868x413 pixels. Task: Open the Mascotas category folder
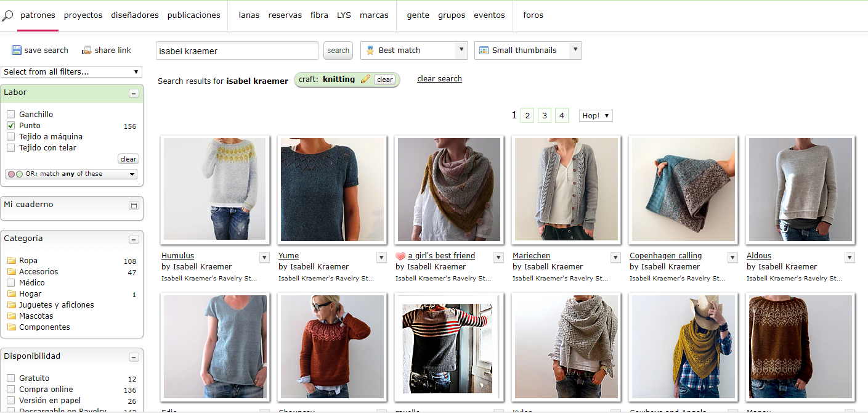[11, 316]
